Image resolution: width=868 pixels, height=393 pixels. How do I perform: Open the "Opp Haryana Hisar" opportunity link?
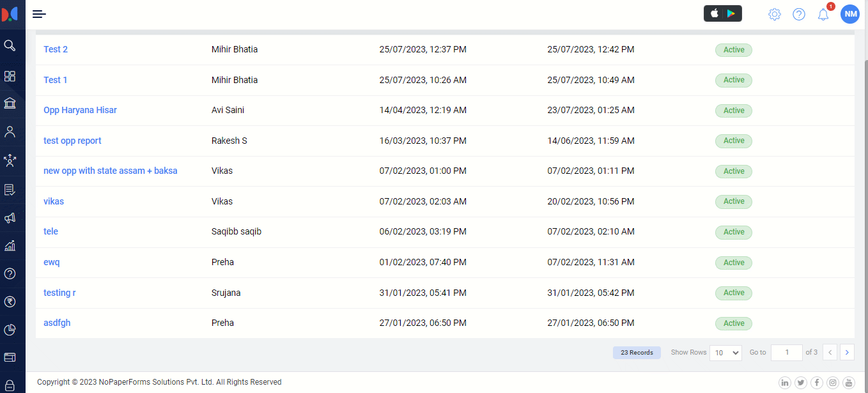point(80,110)
